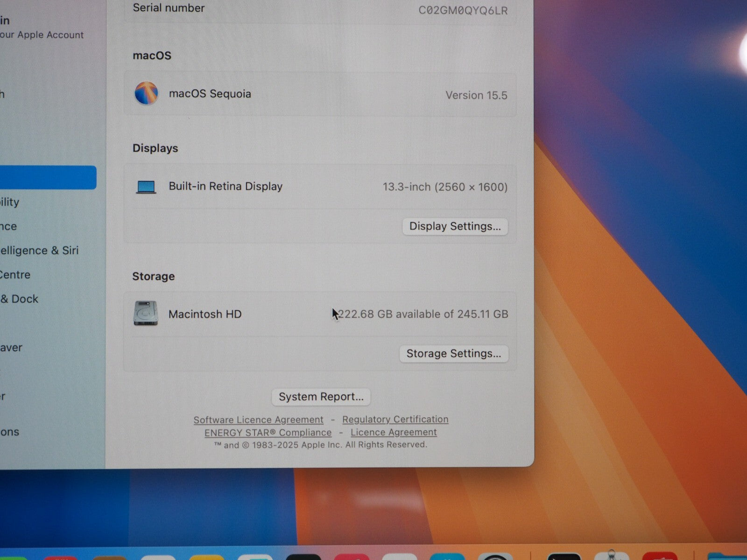
Task: Click the Apple Inc. copyright notice
Action: [x=320, y=445]
